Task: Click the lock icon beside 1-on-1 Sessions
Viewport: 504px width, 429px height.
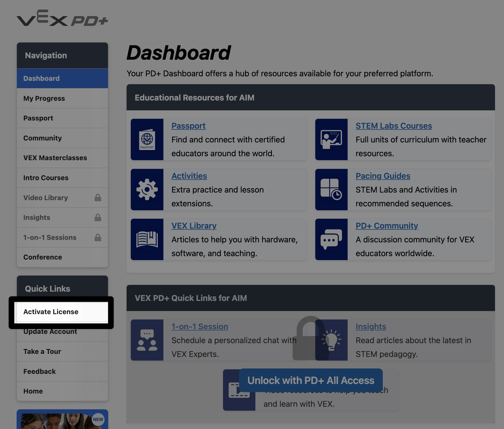Action: 98,237
